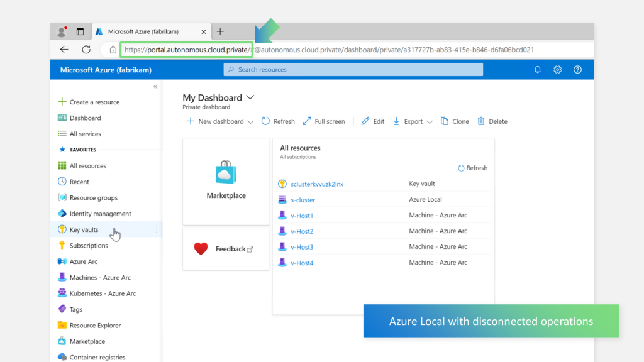
Task: Delete the dashboard
Action: pyautogui.click(x=492, y=121)
